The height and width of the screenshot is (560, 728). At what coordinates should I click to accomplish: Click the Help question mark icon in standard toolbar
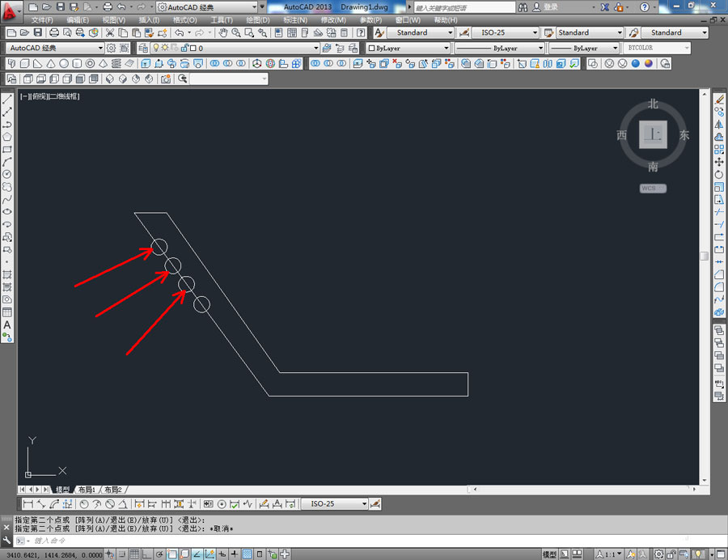[x=361, y=32]
